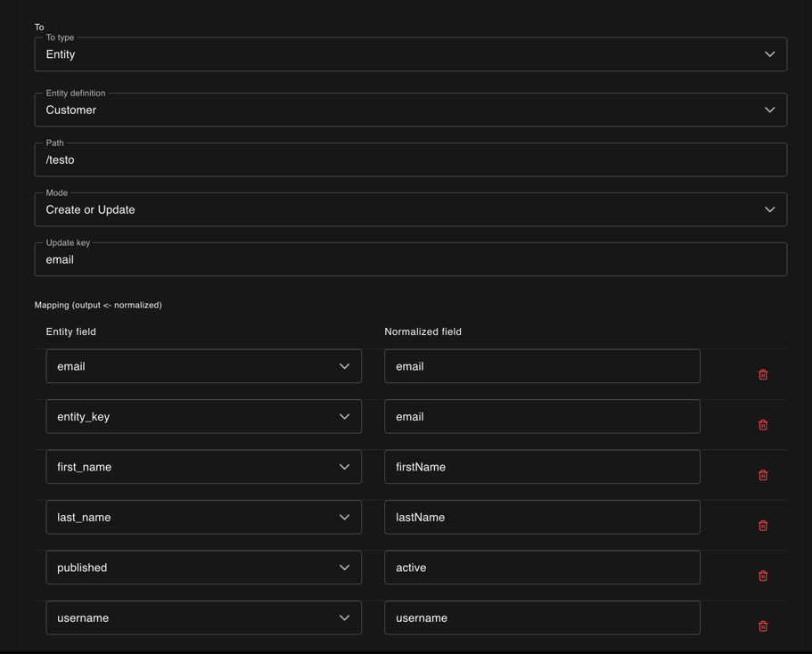Open the Entity definition dropdown

(x=768, y=110)
